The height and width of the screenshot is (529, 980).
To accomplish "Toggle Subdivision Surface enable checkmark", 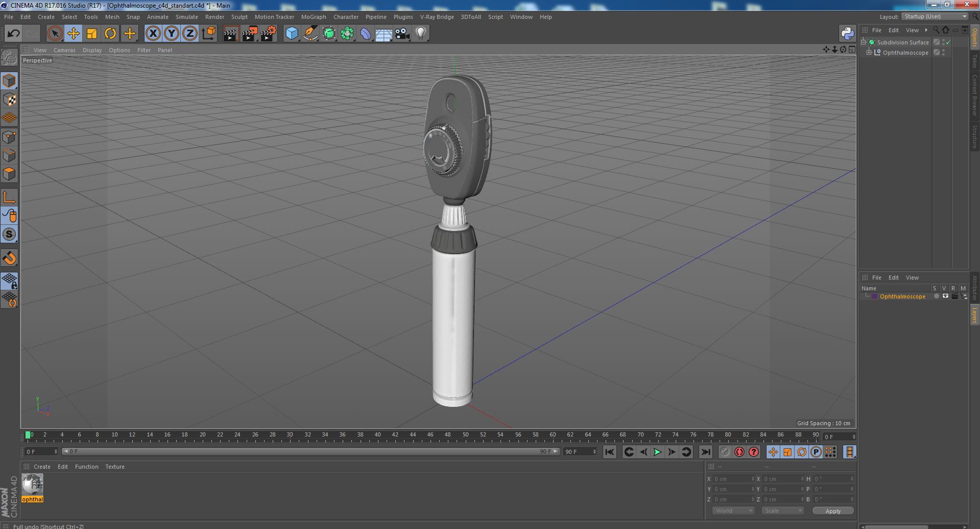I will point(948,42).
